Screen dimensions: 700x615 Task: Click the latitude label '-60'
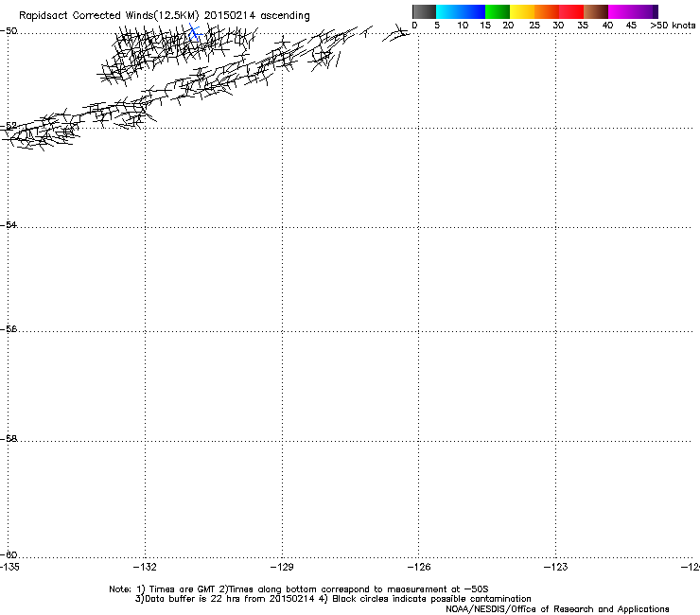click(x=9, y=554)
